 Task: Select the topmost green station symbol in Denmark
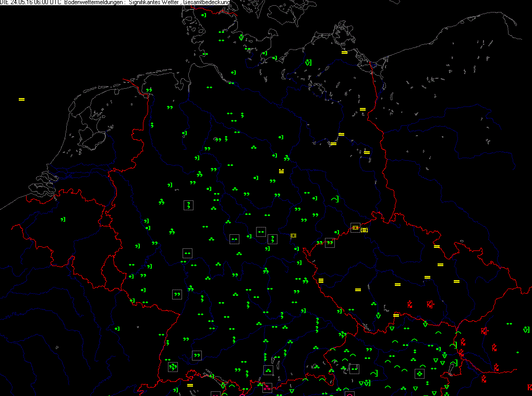point(204,16)
